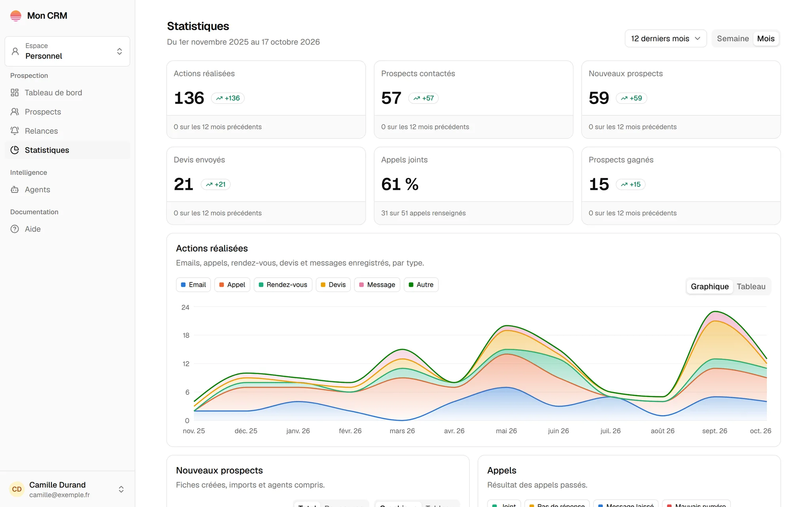Click the sept. 26 label on chart axis

715,431
